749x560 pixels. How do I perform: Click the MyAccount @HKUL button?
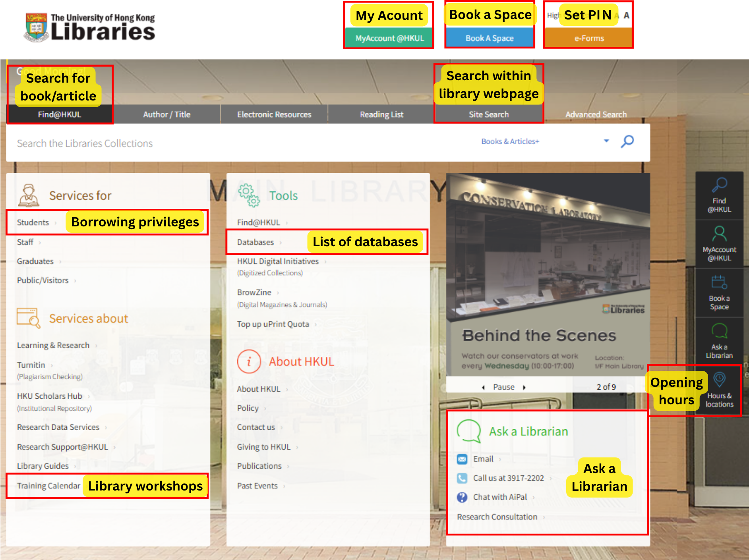(389, 38)
